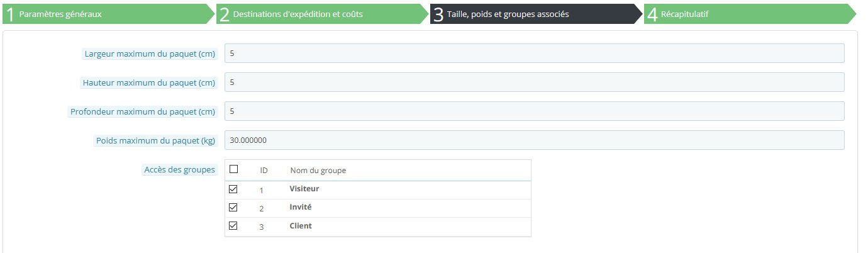Viewport: 868px width, 253px height.
Task: Jump to step 4 Récapitulatif
Action: click(750, 14)
